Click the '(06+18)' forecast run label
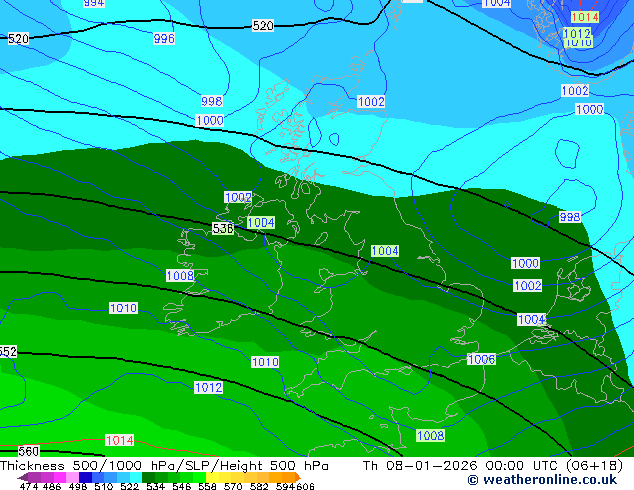Image resolution: width=634 pixels, height=490 pixels. click(x=594, y=466)
